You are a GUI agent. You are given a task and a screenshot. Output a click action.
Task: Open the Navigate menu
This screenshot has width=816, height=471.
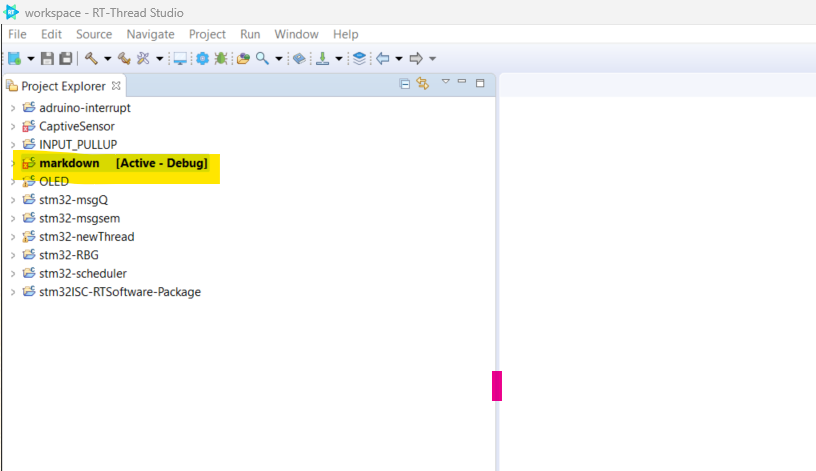point(150,34)
